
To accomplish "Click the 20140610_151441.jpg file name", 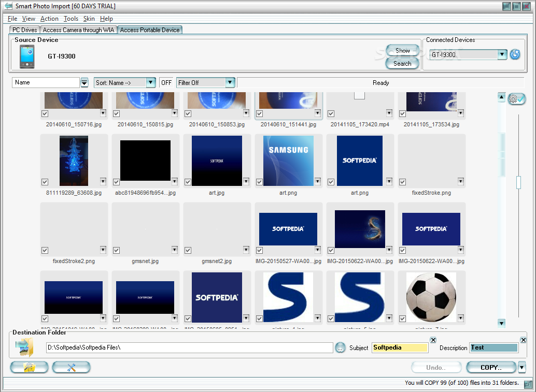I will pyautogui.click(x=288, y=125).
